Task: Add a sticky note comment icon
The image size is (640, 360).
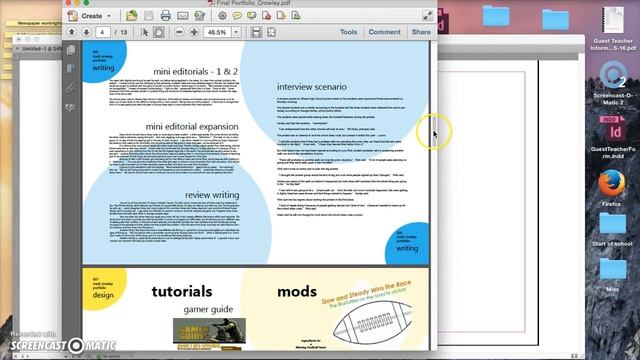Action: pos(237,16)
